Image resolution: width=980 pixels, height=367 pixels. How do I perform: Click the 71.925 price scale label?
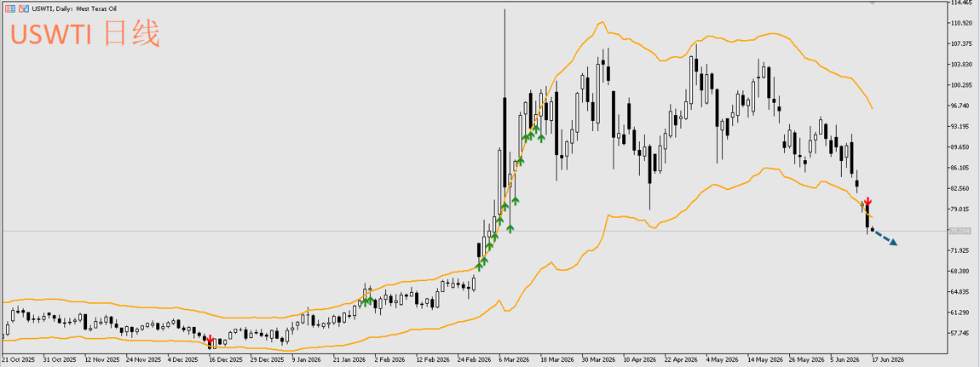(960, 250)
